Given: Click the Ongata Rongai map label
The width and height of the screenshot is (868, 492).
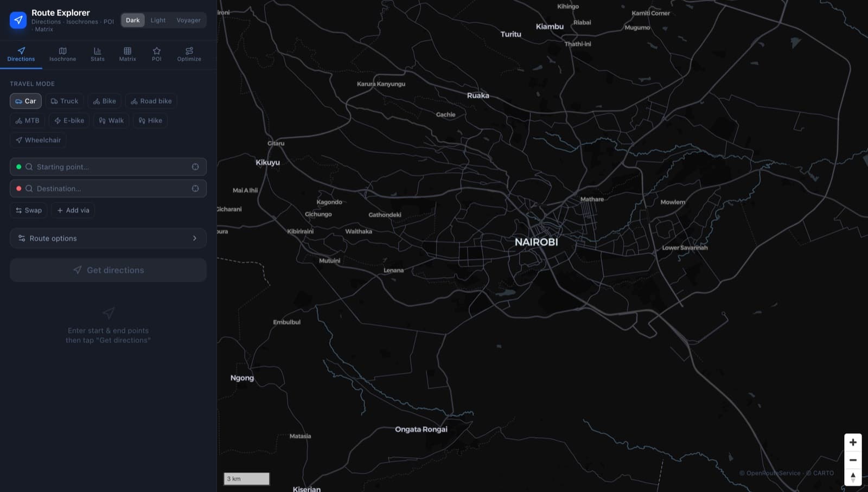Looking at the screenshot, I should pyautogui.click(x=421, y=429).
